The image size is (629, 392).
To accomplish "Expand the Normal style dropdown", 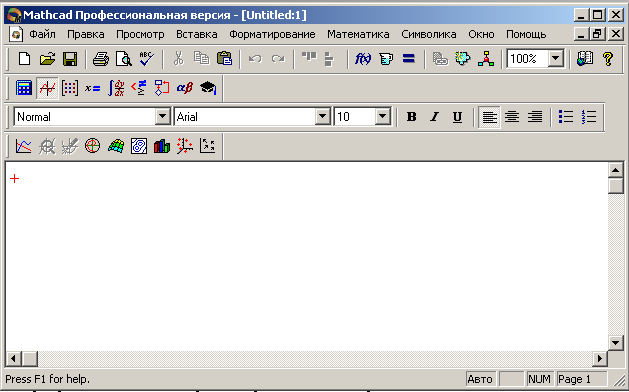I will (162, 117).
